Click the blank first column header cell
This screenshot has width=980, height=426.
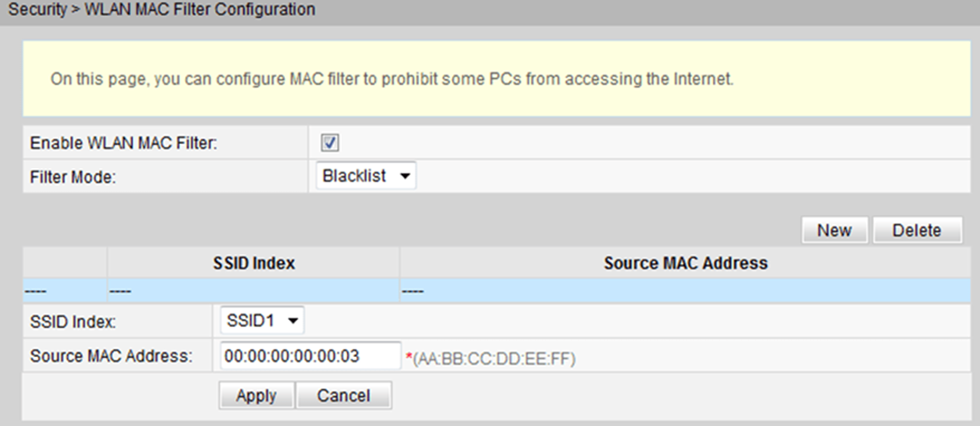65,263
